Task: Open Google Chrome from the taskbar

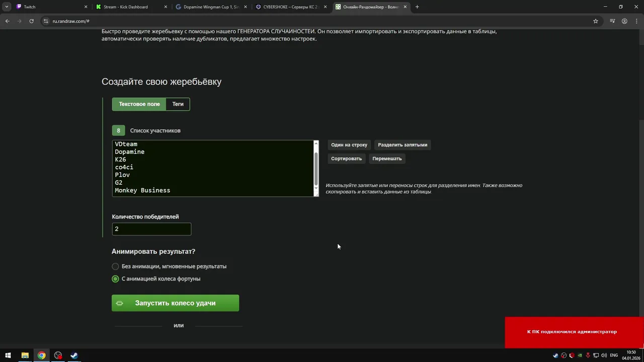Action: tap(41, 355)
